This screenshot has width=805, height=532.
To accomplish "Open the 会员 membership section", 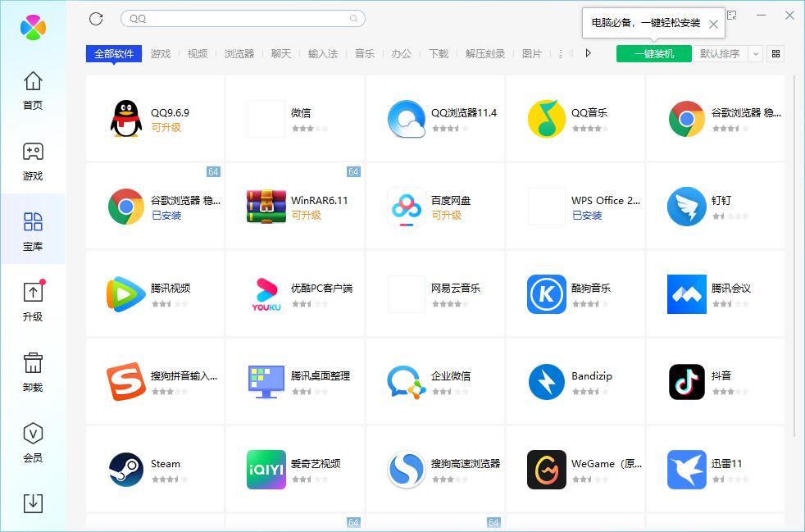I will [x=33, y=443].
